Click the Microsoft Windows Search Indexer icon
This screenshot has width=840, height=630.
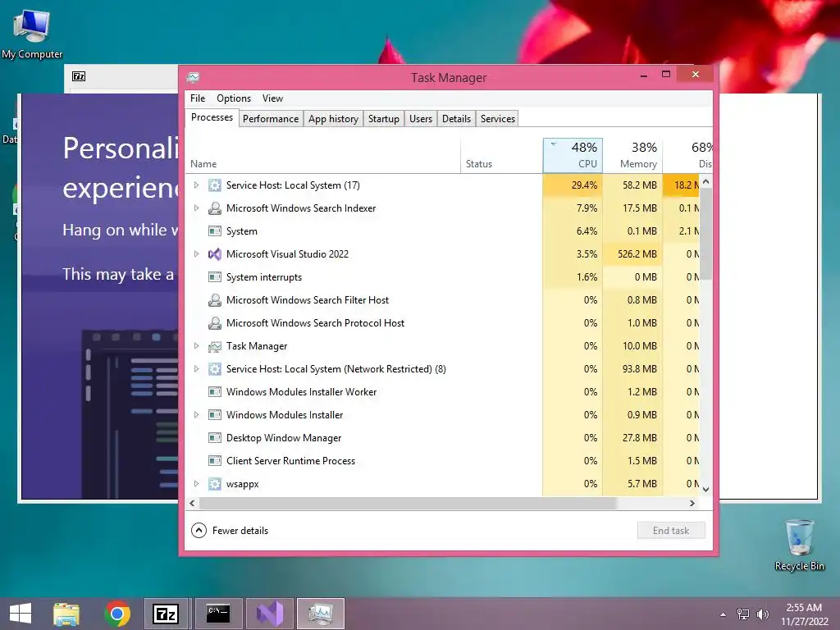tap(215, 208)
